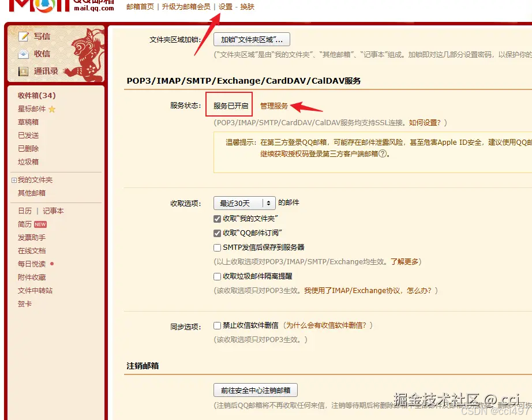This screenshot has width=532, height=420.
Task: Click 我使用了IMAP/Exchange协议，怎么办? link
Action: [x=368, y=291]
